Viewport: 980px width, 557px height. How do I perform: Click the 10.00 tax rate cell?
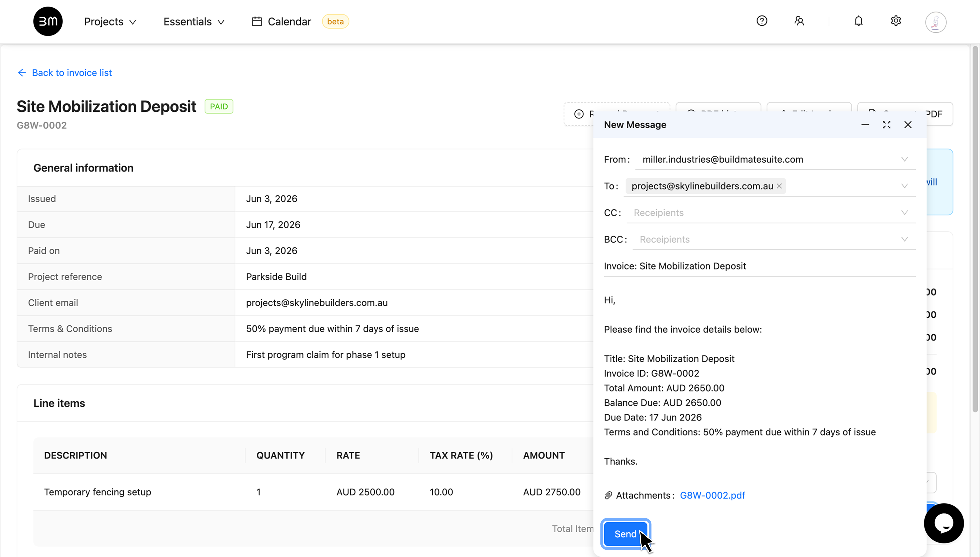(x=441, y=492)
